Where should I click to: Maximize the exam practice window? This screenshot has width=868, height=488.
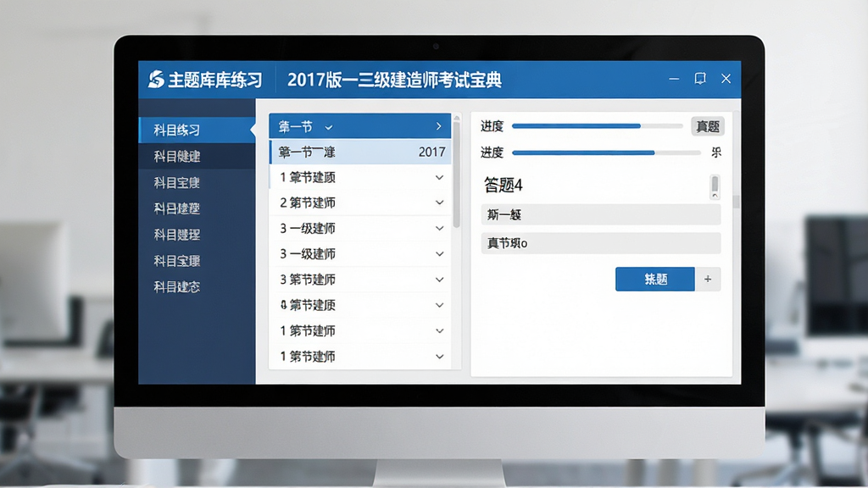point(700,79)
